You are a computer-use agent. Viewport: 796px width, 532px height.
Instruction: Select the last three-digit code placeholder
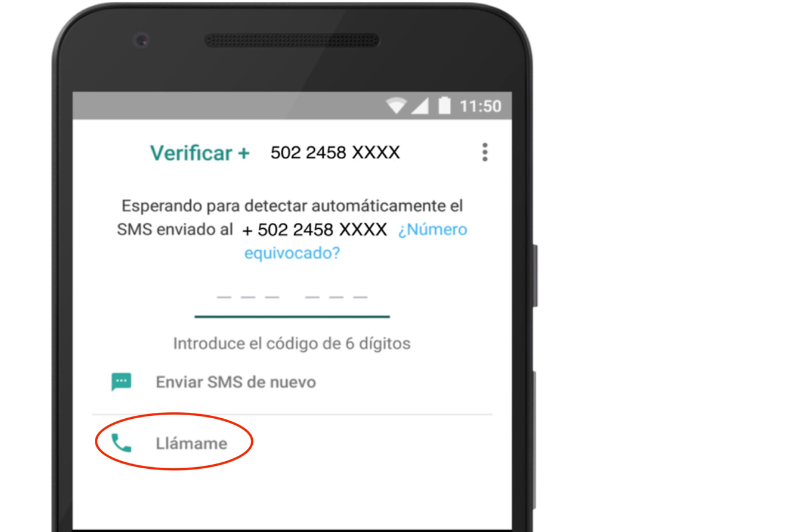click(x=336, y=297)
